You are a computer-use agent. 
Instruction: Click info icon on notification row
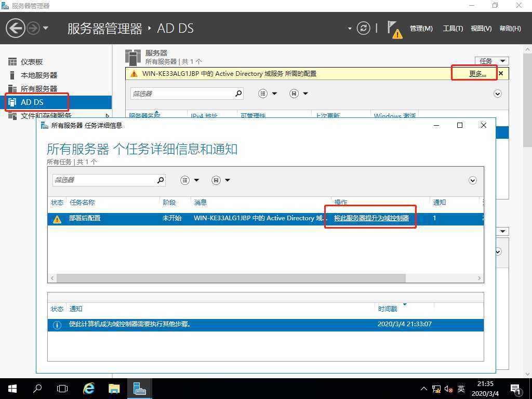[57, 325]
